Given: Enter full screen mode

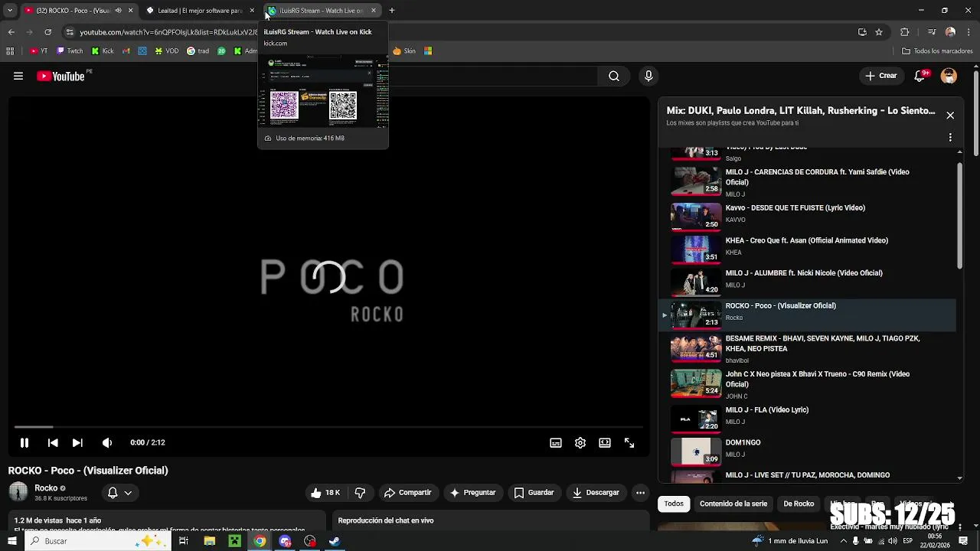Looking at the screenshot, I should coord(629,442).
